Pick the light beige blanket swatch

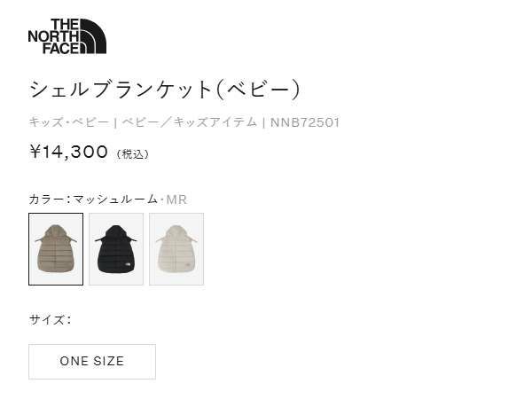176,249
